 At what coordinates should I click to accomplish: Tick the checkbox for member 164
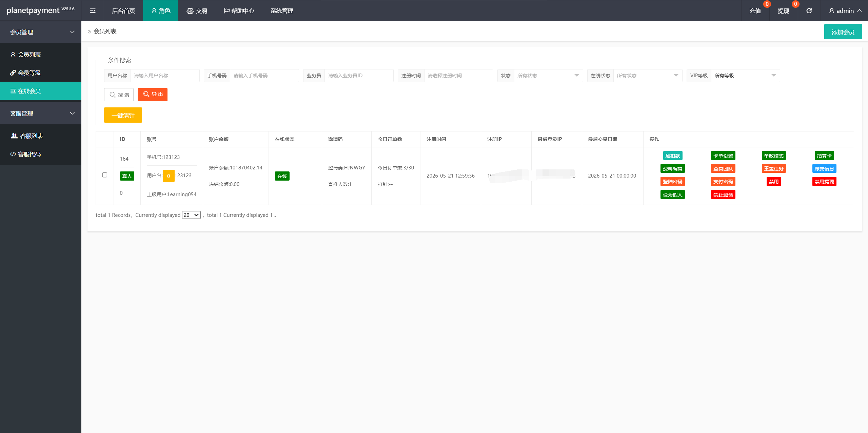point(105,175)
